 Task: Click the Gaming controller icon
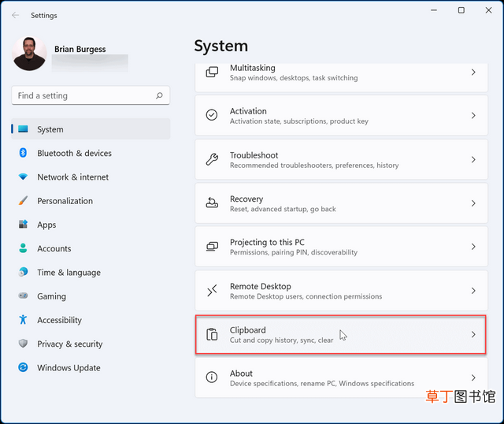point(23,296)
